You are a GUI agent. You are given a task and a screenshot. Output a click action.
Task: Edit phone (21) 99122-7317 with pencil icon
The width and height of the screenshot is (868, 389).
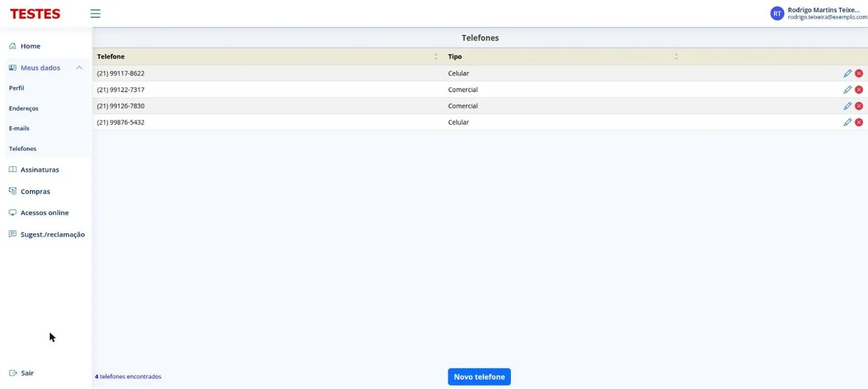(x=848, y=89)
